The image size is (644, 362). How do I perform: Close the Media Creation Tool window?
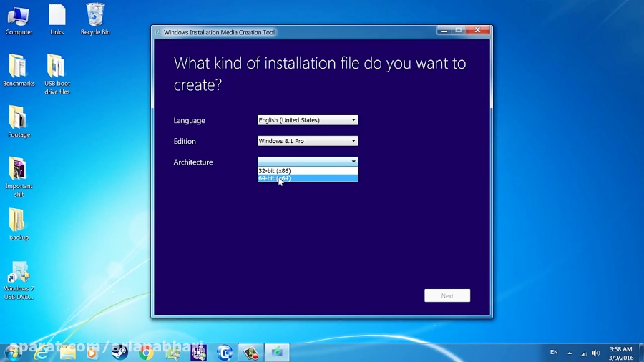pyautogui.click(x=477, y=30)
